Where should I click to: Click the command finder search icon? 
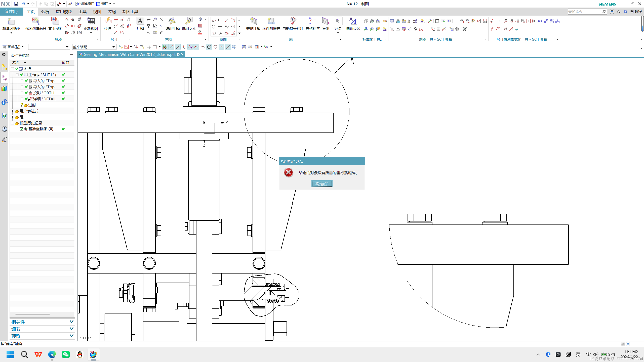pos(604,12)
